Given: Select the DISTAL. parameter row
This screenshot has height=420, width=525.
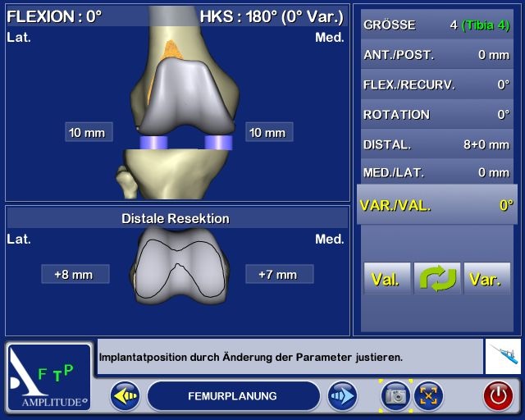Looking at the screenshot, I should pyautogui.click(x=437, y=144).
